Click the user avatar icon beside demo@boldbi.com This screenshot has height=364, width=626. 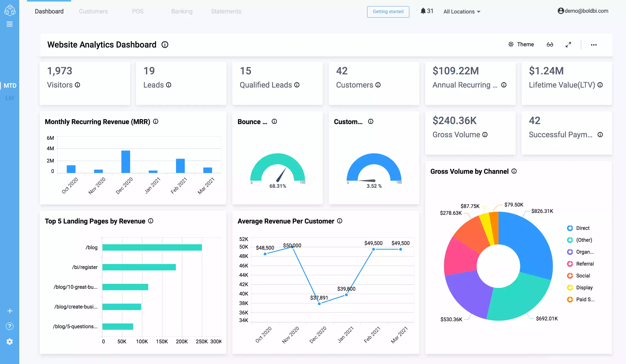point(561,11)
